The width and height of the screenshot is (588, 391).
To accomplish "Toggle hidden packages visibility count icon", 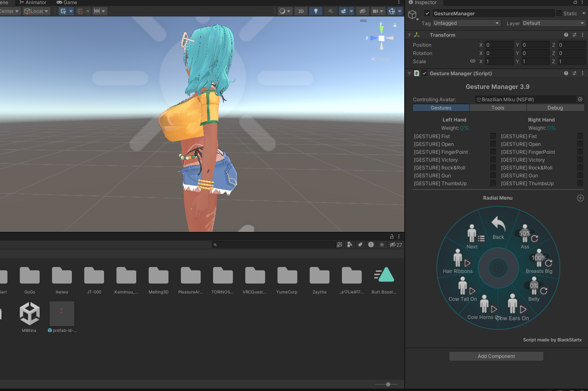I will tap(396, 245).
